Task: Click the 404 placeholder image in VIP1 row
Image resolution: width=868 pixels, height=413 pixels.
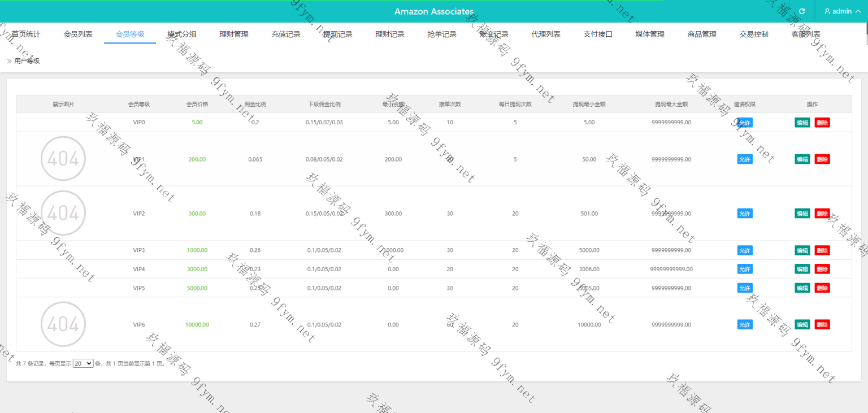Action: point(63,159)
